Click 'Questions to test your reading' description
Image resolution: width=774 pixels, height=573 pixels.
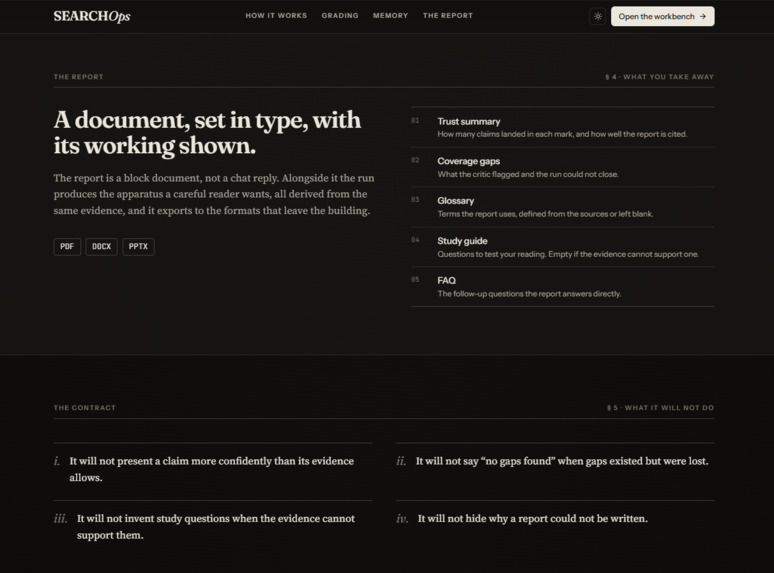pyautogui.click(x=568, y=254)
